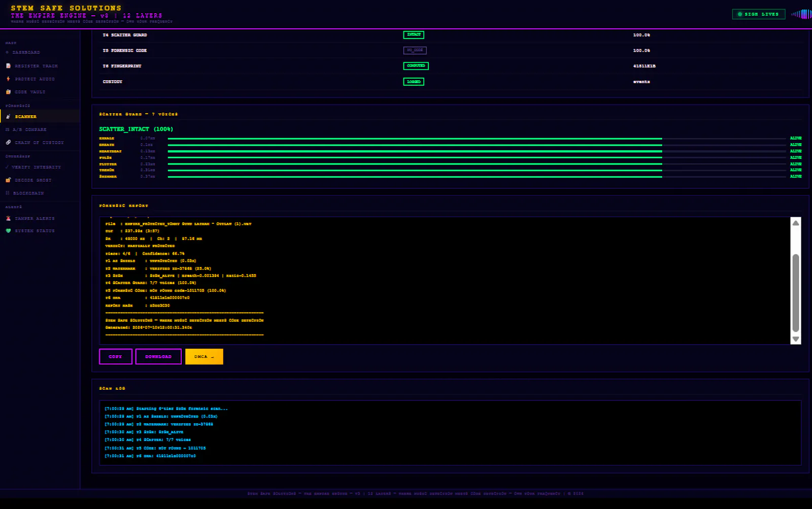This screenshot has width=812, height=509.
Task: Download the forensic report
Action: click(x=158, y=357)
